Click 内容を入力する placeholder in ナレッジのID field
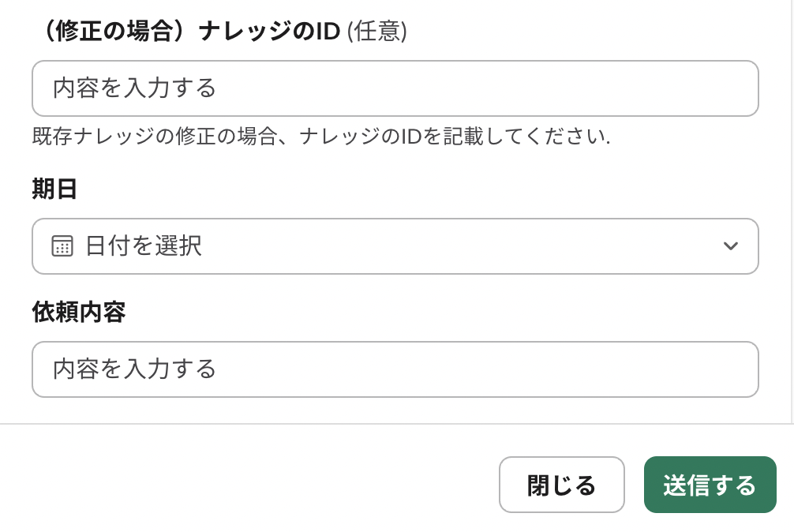794x532 pixels. pos(134,88)
